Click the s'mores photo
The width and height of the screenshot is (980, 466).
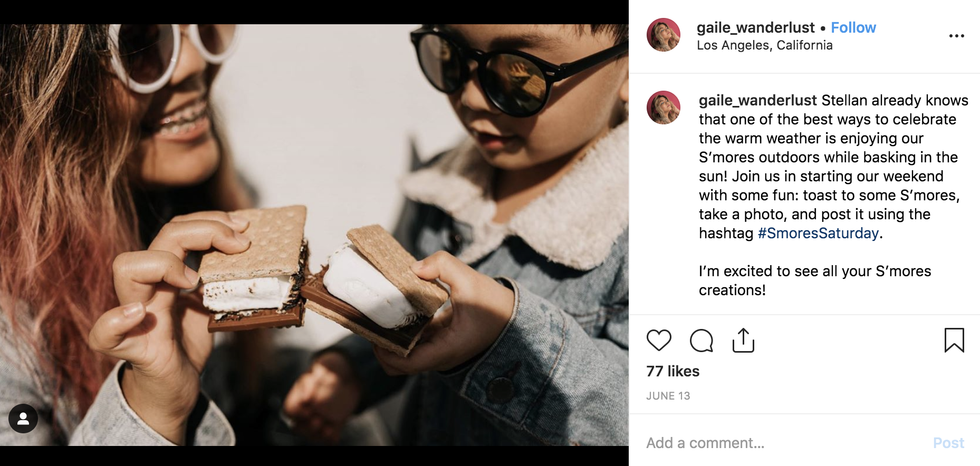(314, 235)
